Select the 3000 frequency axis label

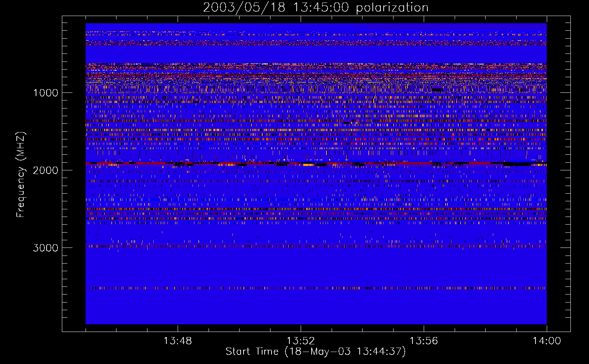[x=46, y=248]
